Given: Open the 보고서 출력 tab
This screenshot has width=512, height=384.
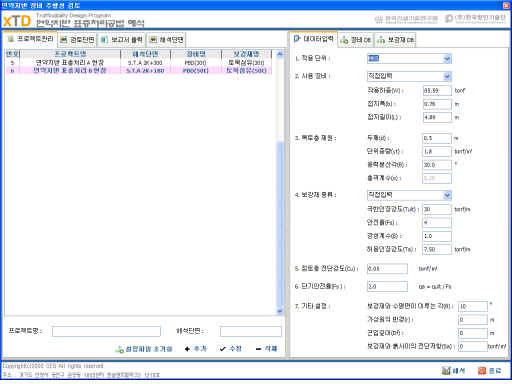Looking at the screenshot, I should [122, 40].
